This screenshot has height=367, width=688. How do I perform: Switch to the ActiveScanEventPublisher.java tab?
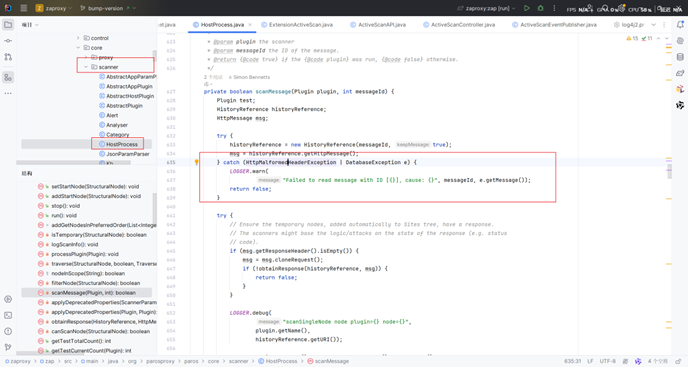pyautogui.click(x=554, y=25)
